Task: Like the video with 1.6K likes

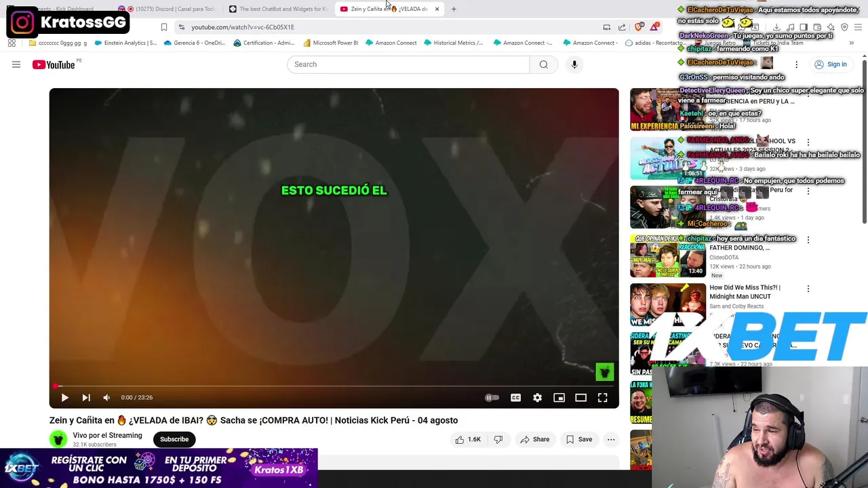Action: click(469, 439)
